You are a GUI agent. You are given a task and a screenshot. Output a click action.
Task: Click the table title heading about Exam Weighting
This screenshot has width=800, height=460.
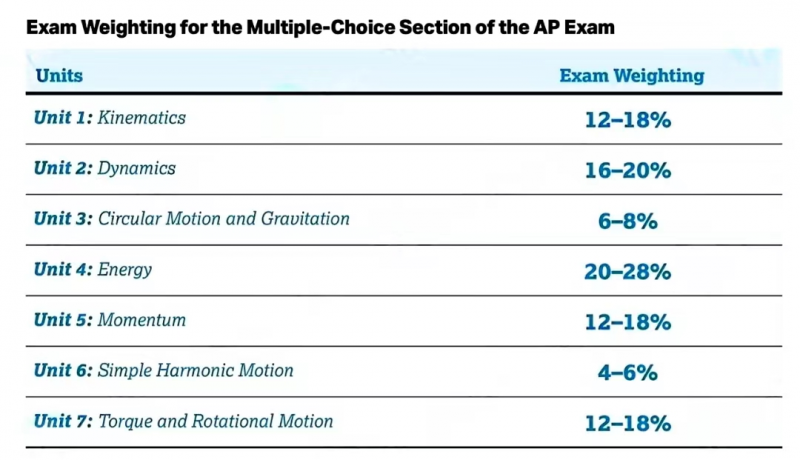pos(320,27)
